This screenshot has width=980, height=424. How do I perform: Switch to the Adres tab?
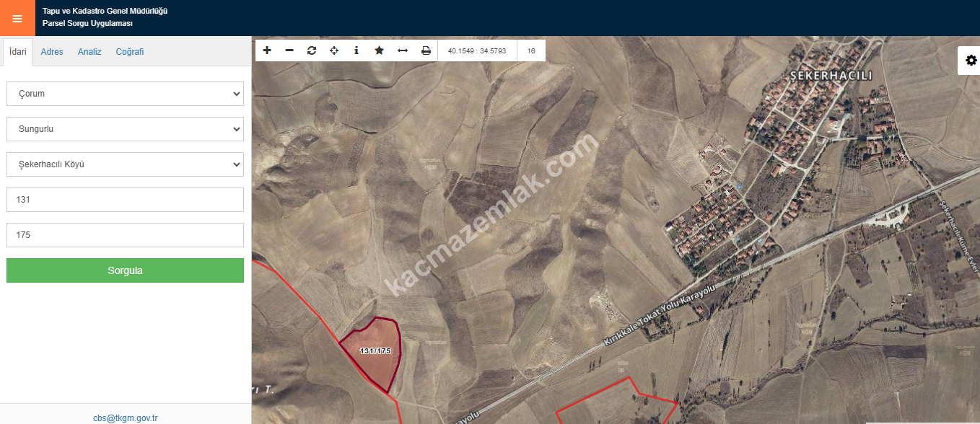pyautogui.click(x=52, y=52)
